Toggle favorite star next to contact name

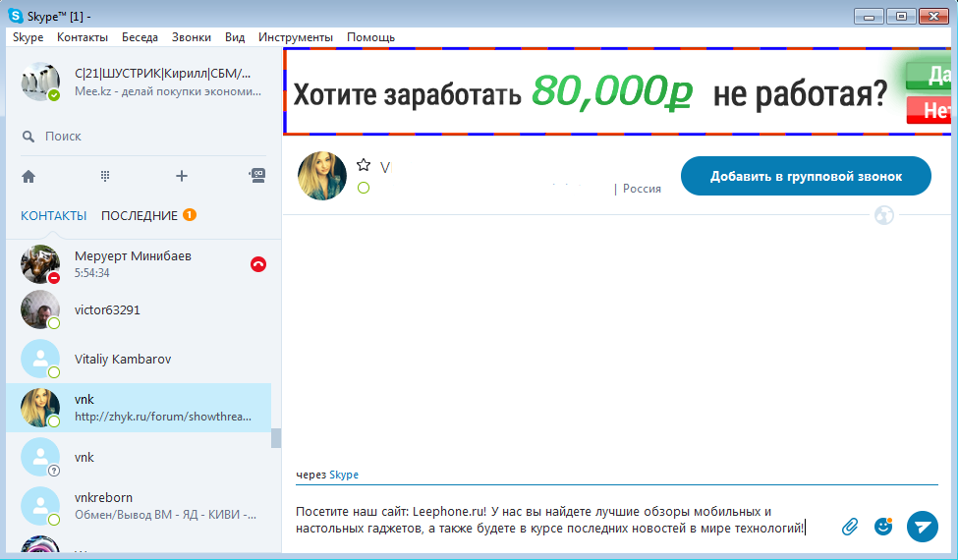364,165
